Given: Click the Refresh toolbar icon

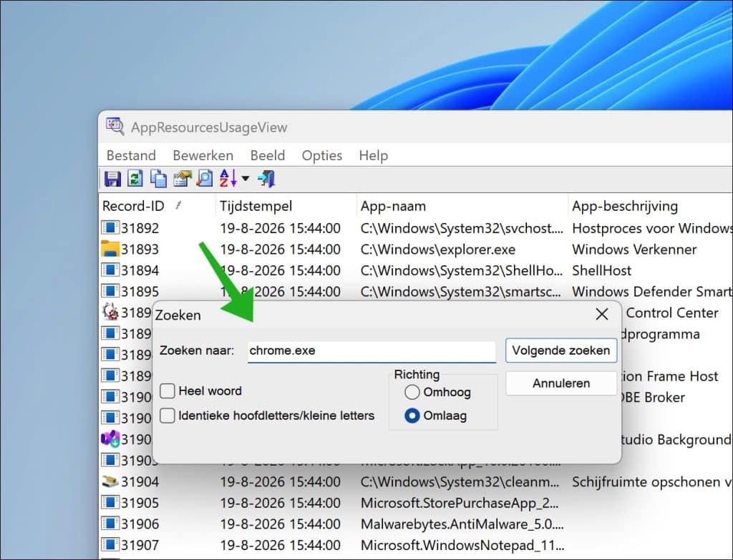Looking at the screenshot, I should (x=135, y=178).
